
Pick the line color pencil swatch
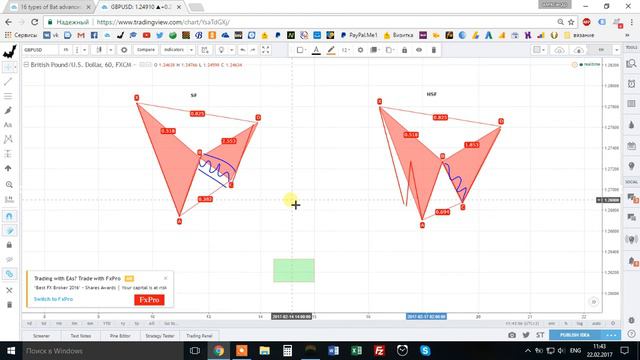[x=331, y=50]
